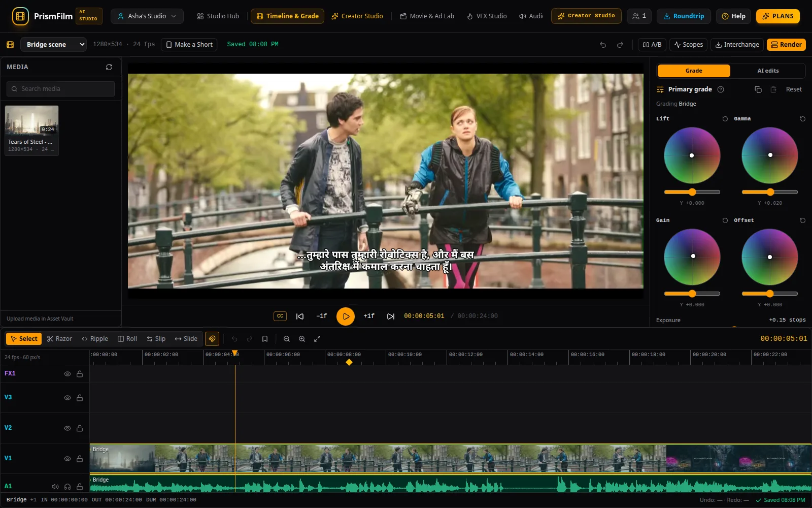
Task: Open Bridge scene sequence dropdown
Action: (53, 45)
